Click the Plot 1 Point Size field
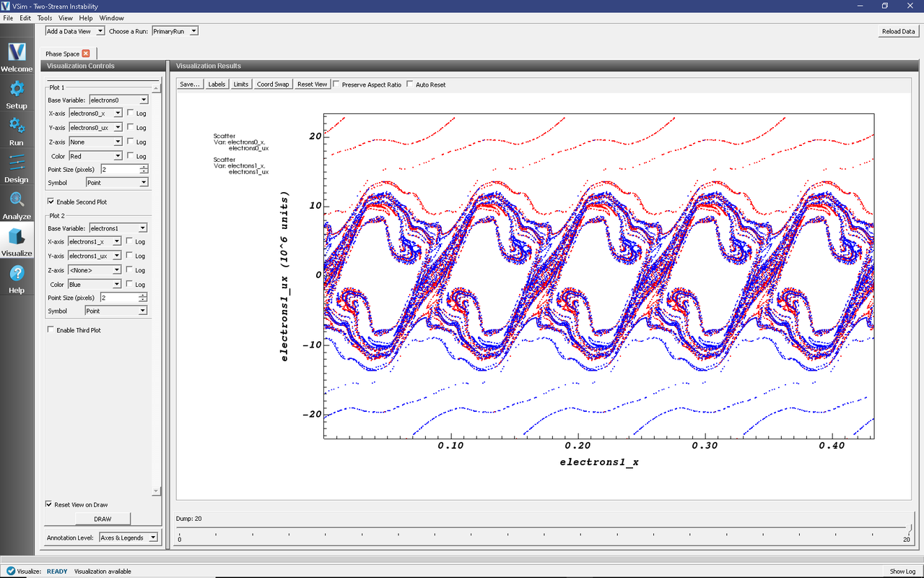Viewport: 924px width, 578px height. 118,169
